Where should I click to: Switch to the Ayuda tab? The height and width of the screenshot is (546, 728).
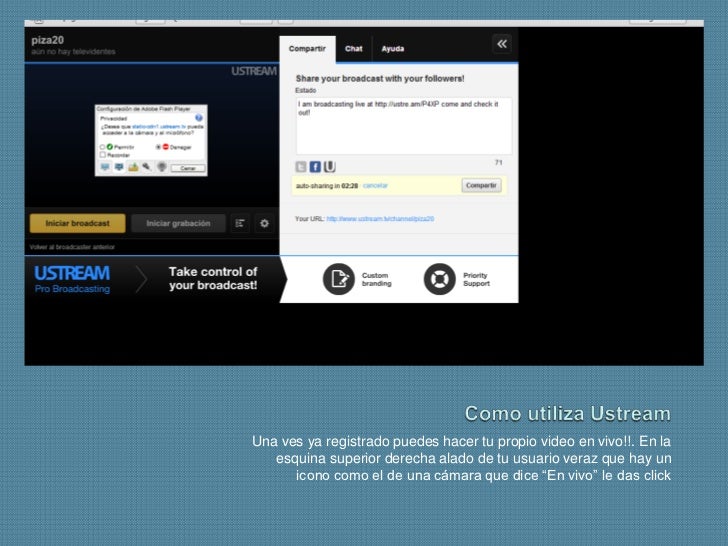[x=393, y=49]
